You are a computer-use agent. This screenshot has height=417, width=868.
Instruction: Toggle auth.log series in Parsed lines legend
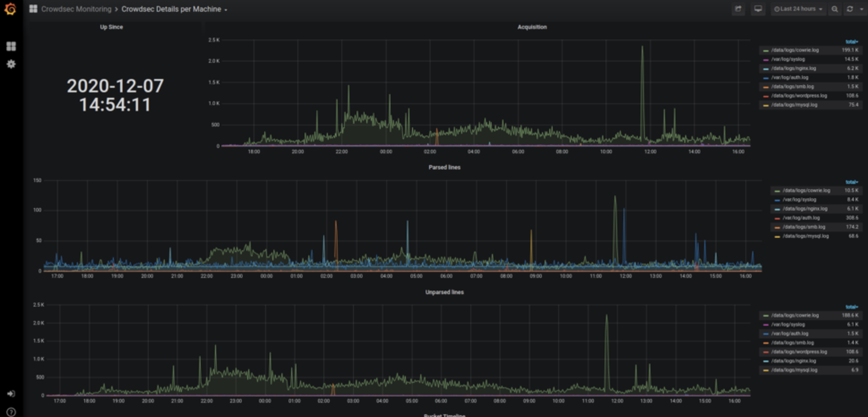tap(801, 218)
